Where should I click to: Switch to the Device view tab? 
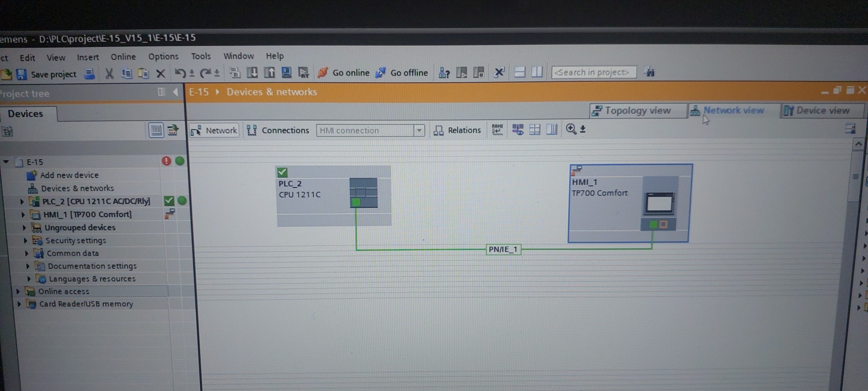822,110
